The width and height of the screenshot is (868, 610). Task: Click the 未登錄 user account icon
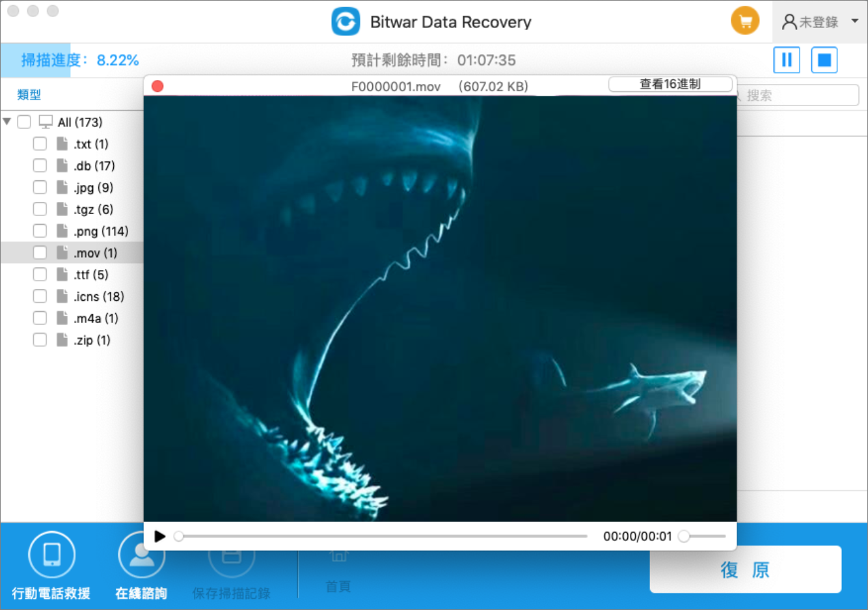click(789, 22)
